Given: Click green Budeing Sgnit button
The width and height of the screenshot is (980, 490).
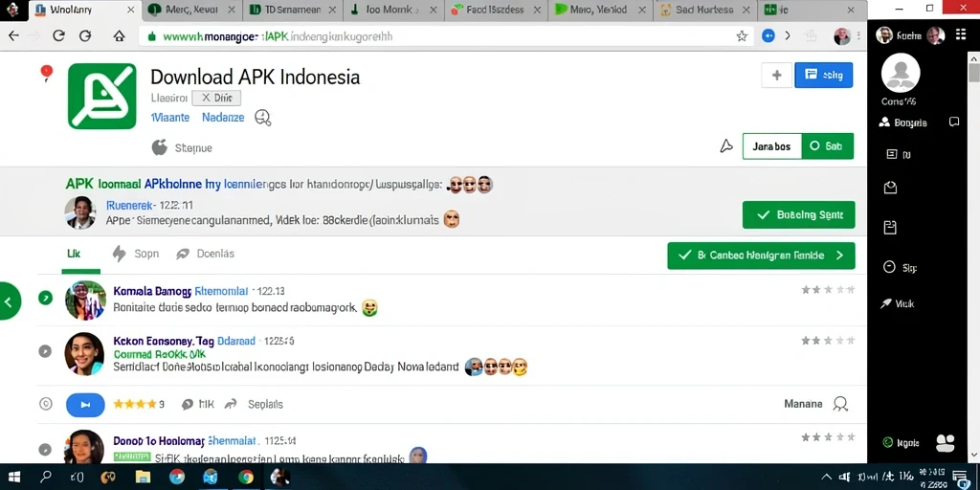Looking at the screenshot, I should click(799, 215).
